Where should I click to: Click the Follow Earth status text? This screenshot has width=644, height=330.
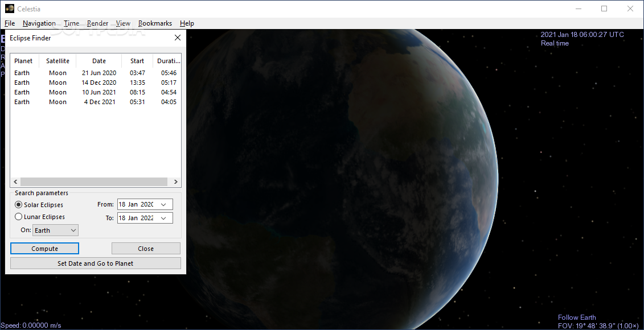[x=577, y=317]
